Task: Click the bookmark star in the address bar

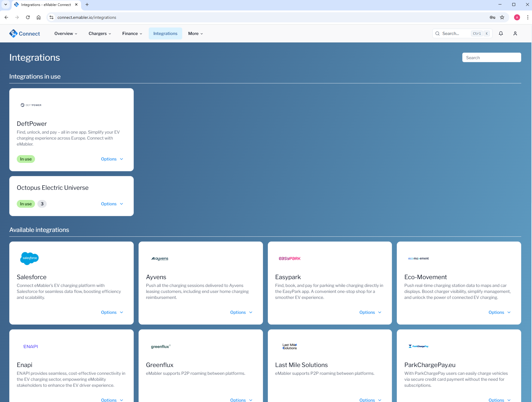Action: pos(502,17)
